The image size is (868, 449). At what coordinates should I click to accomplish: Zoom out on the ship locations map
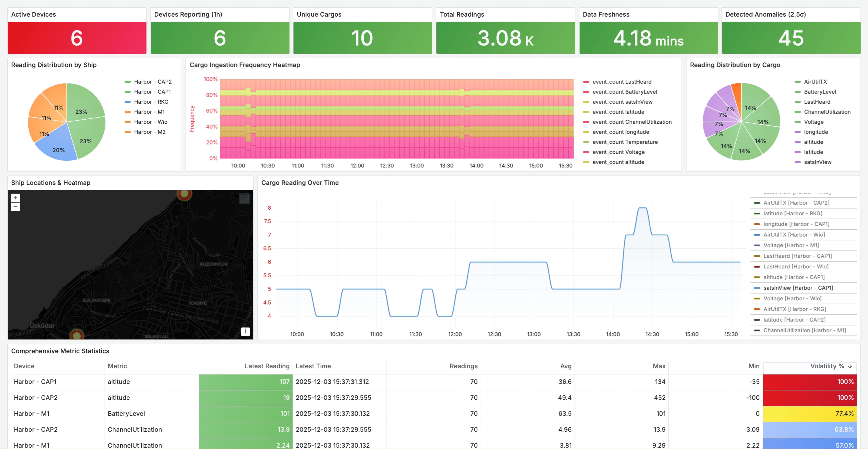tap(15, 207)
